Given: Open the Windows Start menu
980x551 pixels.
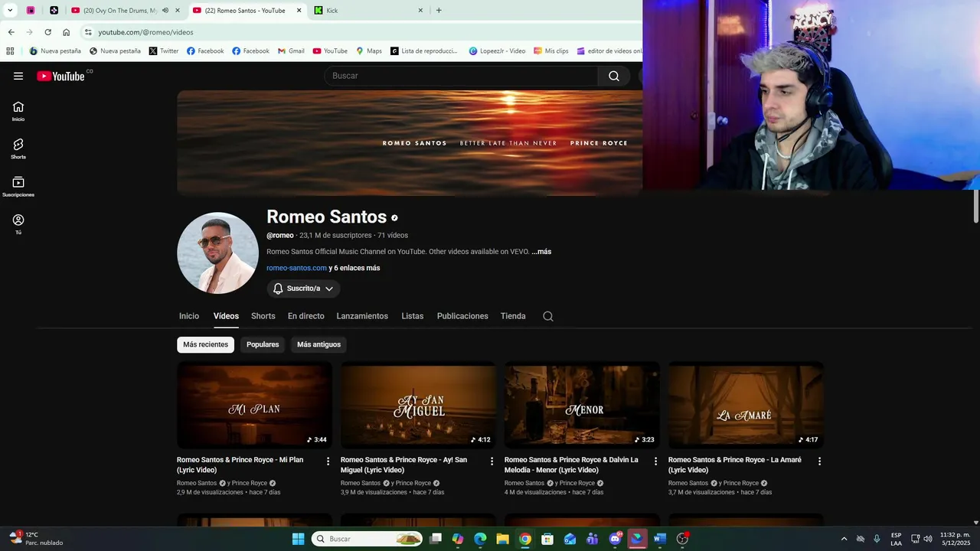Looking at the screenshot, I should [299, 539].
